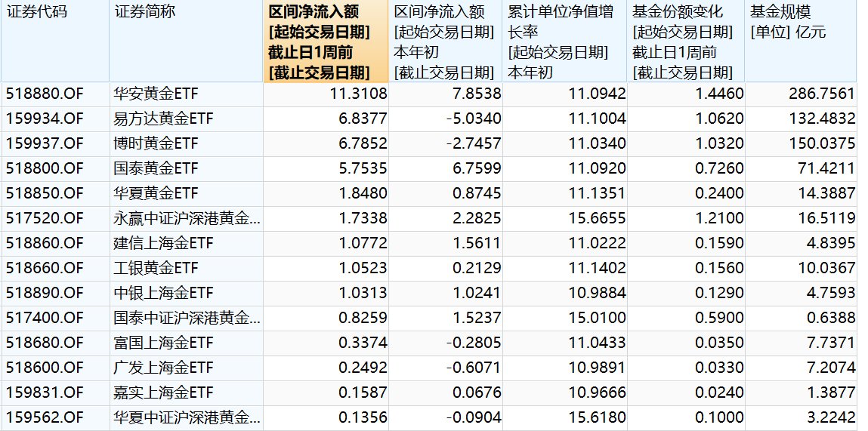Click fund size value 150.0375
The height and width of the screenshot is (431, 868).
tap(822, 144)
